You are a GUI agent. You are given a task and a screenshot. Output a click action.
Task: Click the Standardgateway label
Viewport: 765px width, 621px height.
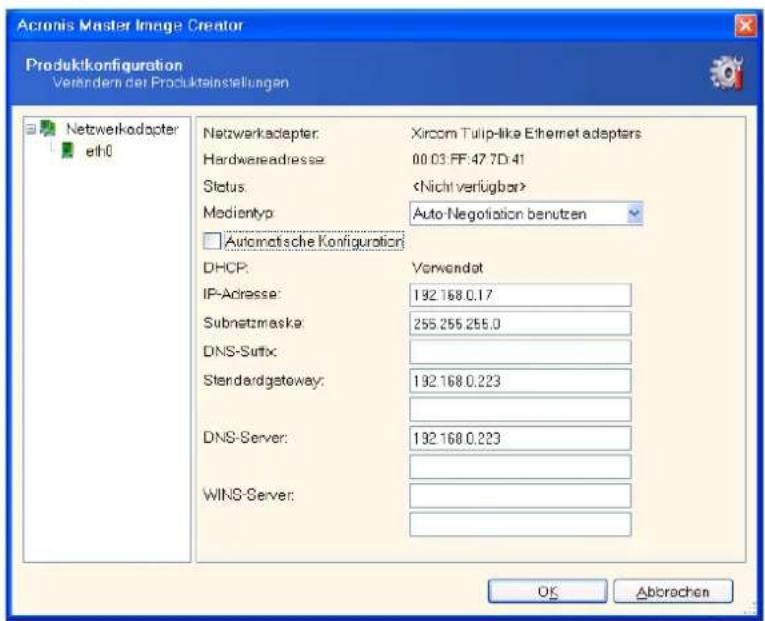click(x=263, y=381)
